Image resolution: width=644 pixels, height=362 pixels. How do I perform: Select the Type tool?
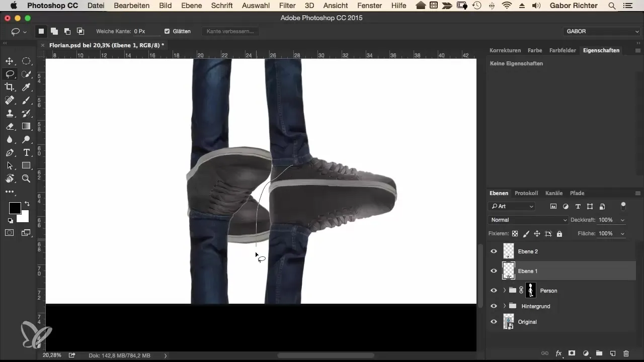coord(26,152)
